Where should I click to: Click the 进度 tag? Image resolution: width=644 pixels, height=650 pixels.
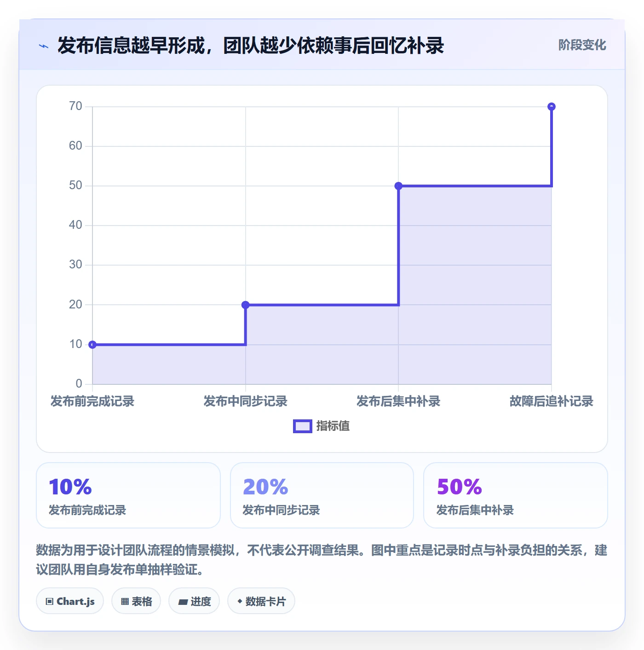click(x=194, y=601)
